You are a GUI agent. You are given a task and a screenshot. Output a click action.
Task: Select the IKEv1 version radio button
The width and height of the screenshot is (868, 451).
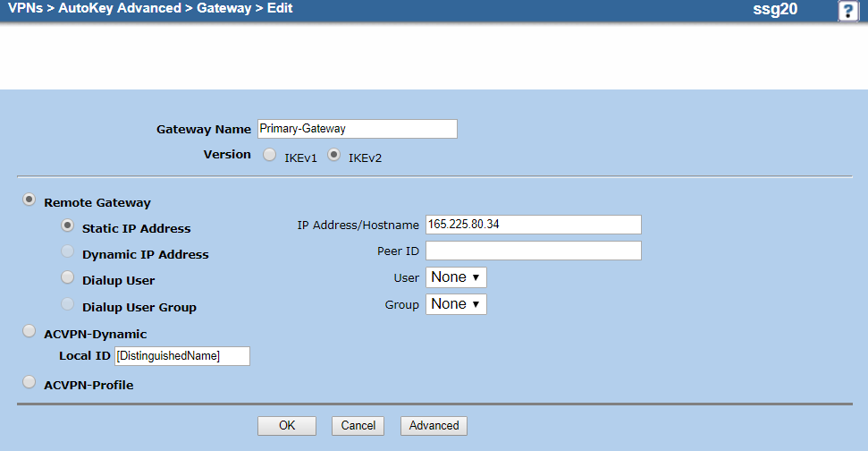pos(269,156)
